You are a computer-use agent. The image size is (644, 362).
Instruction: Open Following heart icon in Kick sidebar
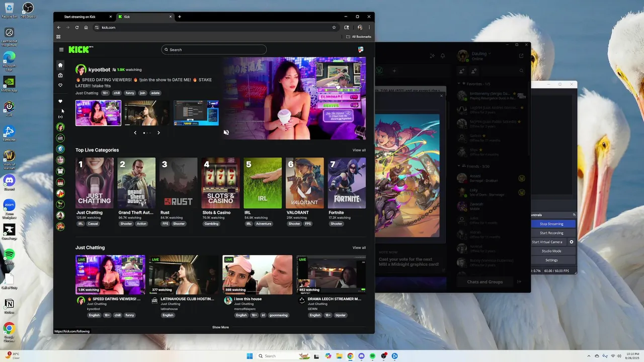[x=60, y=85]
